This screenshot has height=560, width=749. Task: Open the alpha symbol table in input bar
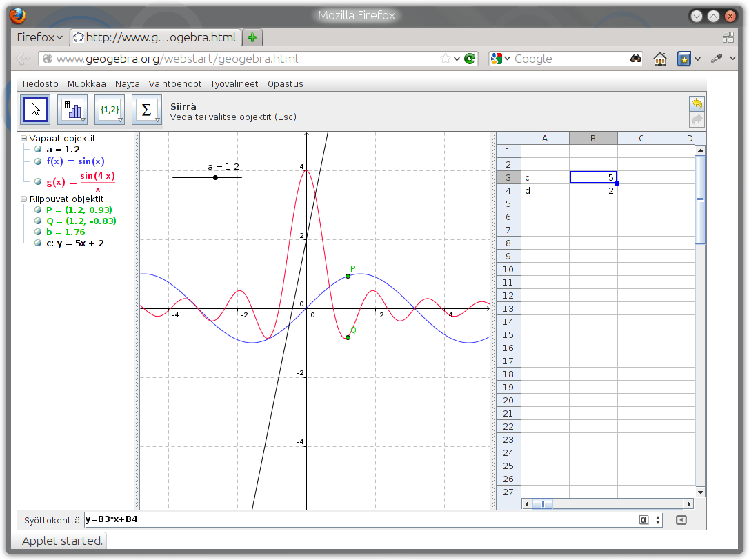(644, 520)
